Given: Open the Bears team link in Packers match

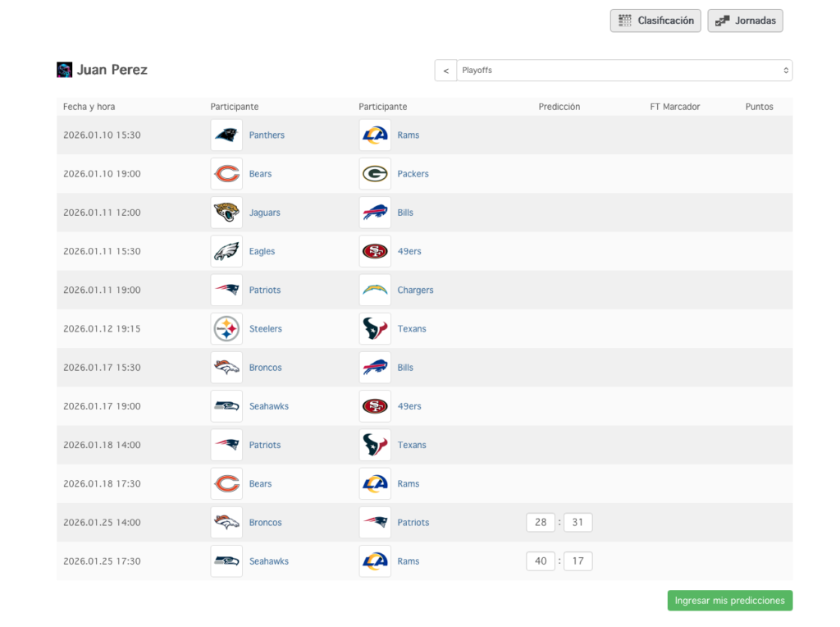Looking at the screenshot, I should click(260, 174).
